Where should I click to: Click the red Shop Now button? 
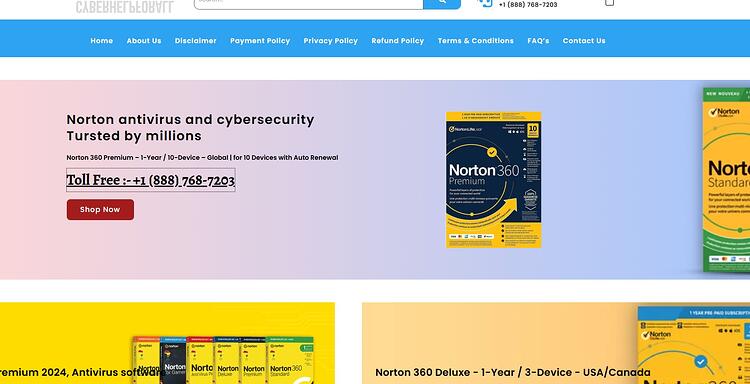click(x=100, y=209)
